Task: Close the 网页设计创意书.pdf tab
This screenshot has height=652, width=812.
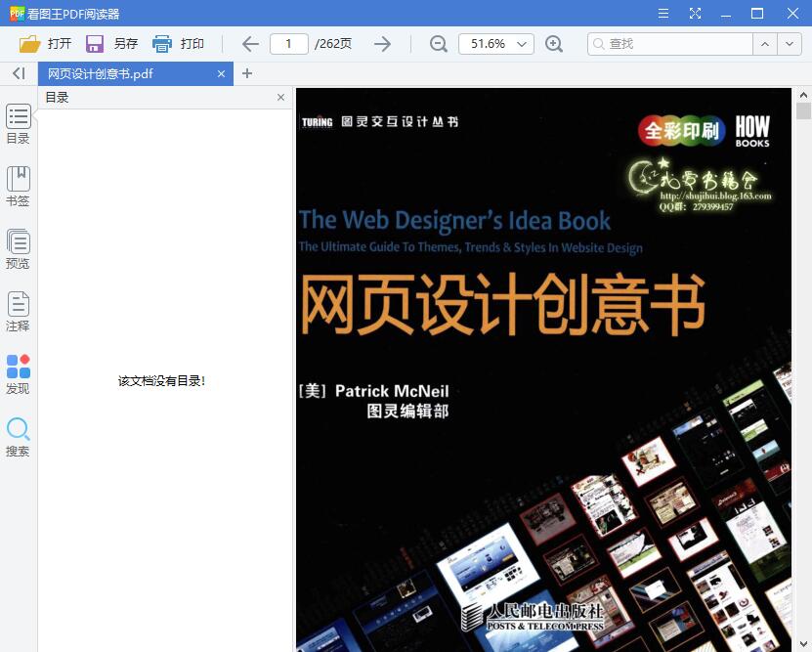Action: [221, 74]
